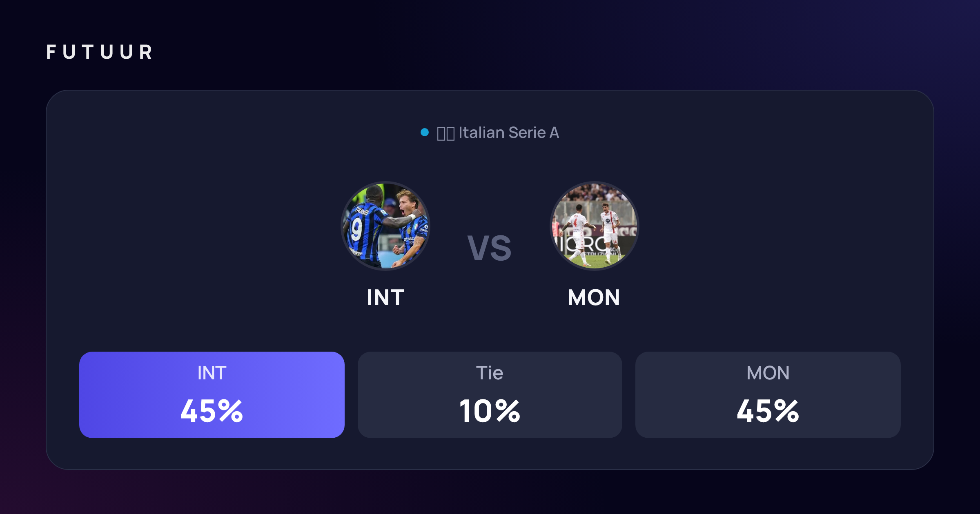Open the MON team circular photo
The width and height of the screenshot is (980, 514).
pyautogui.click(x=594, y=226)
